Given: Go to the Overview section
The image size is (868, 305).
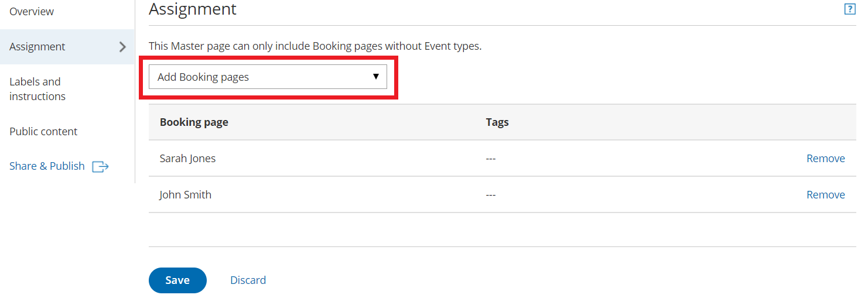Looking at the screenshot, I should coord(32,12).
